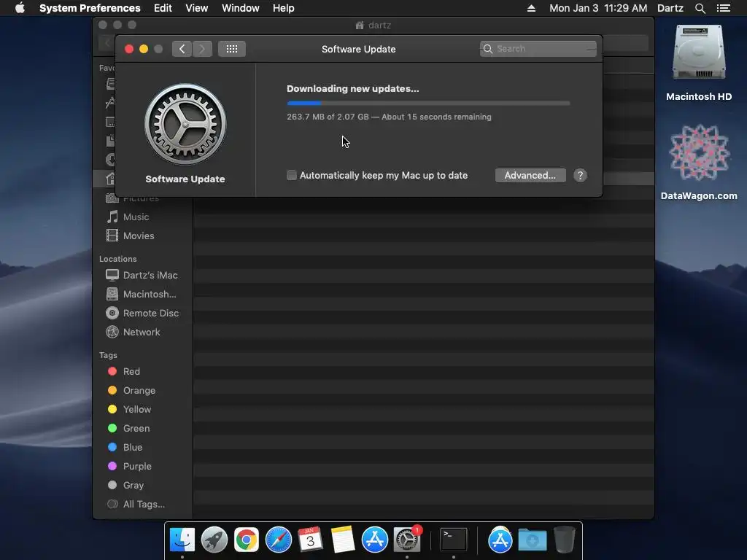Open the Help menu
Viewport: 747px width, 560px height.
pos(284,8)
